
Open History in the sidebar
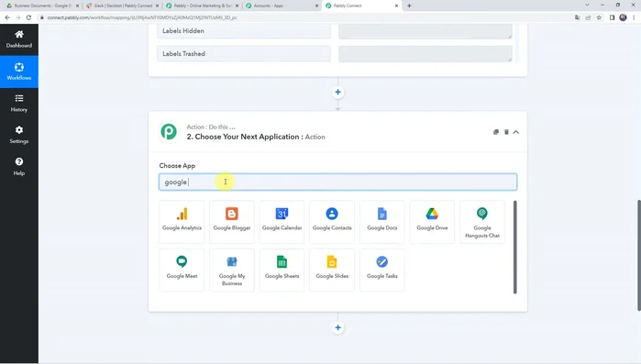tap(19, 104)
